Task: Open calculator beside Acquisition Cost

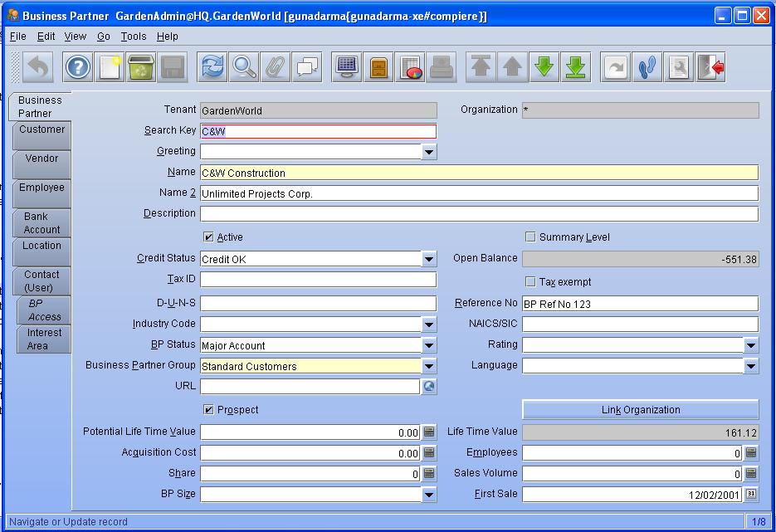Action: 429,453
